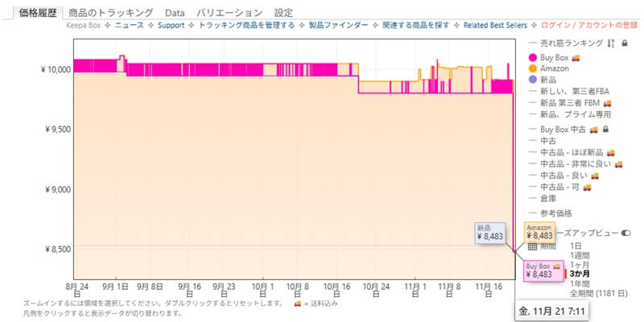
Task: Toggle the Buy Box pink legend dot
Action: click(534, 58)
